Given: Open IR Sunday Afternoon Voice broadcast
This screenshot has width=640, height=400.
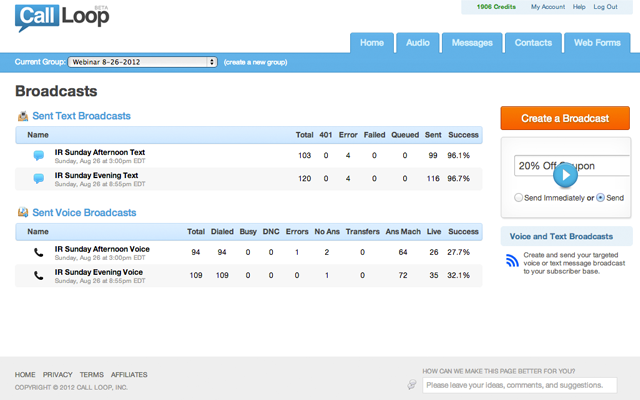Looking at the screenshot, I should [x=102, y=249].
